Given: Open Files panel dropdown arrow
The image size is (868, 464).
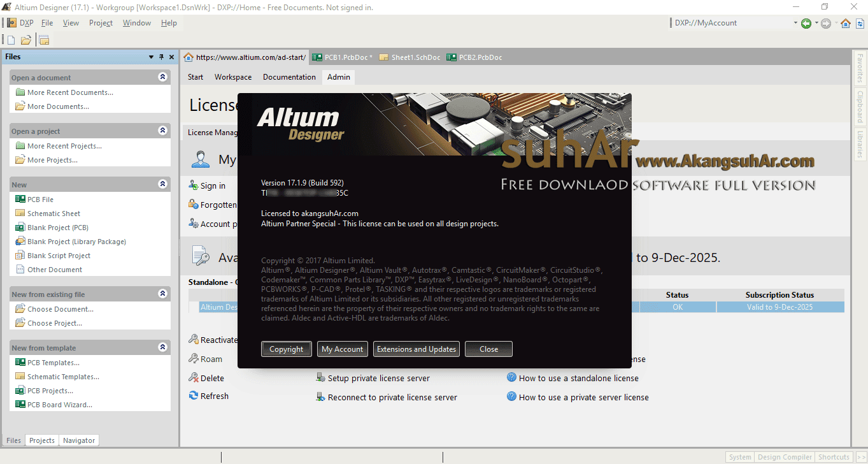Looking at the screenshot, I should tap(151, 57).
